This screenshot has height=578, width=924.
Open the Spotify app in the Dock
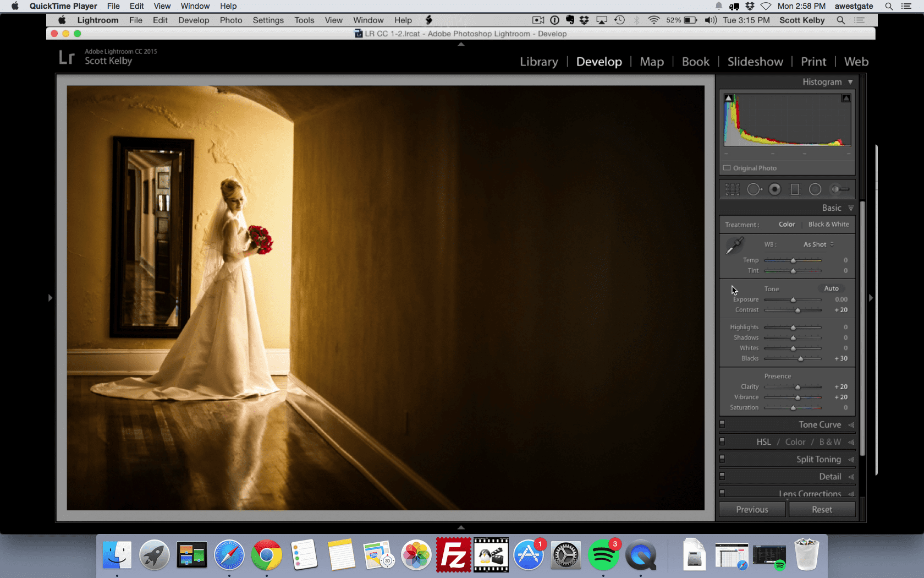pos(603,555)
